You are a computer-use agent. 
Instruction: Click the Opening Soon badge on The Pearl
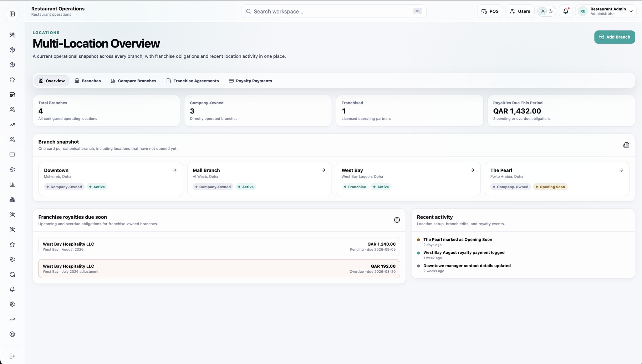point(550,187)
